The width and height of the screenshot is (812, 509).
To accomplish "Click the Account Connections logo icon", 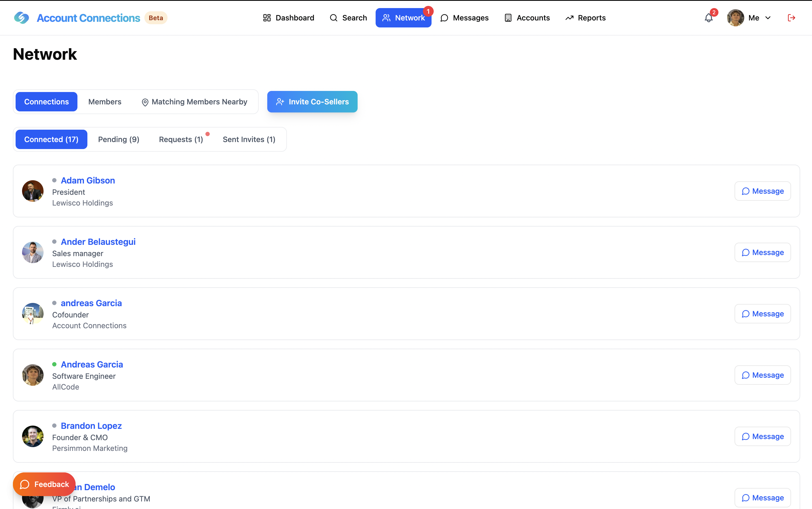I will click(22, 18).
